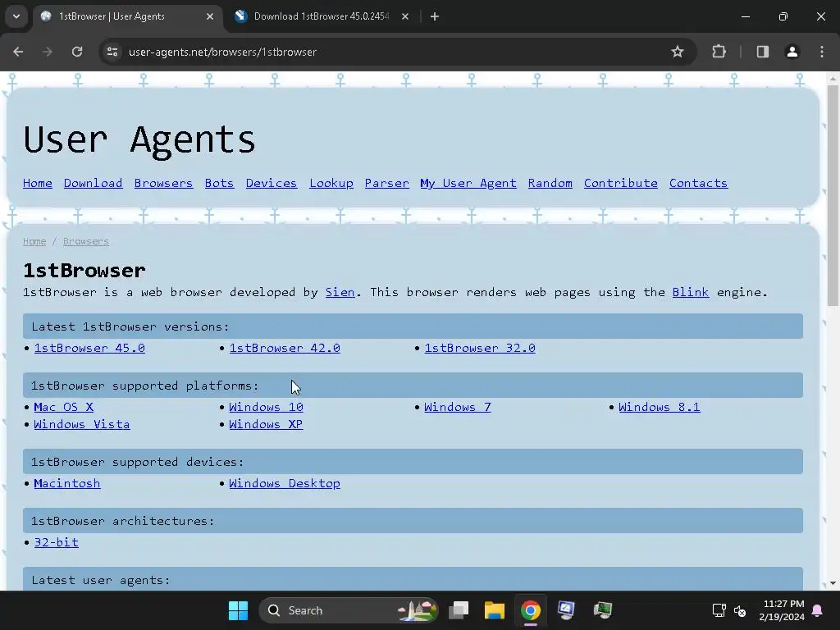Open the Chrome profile menu
Screen dimensions: 840x630
point(792,52)
